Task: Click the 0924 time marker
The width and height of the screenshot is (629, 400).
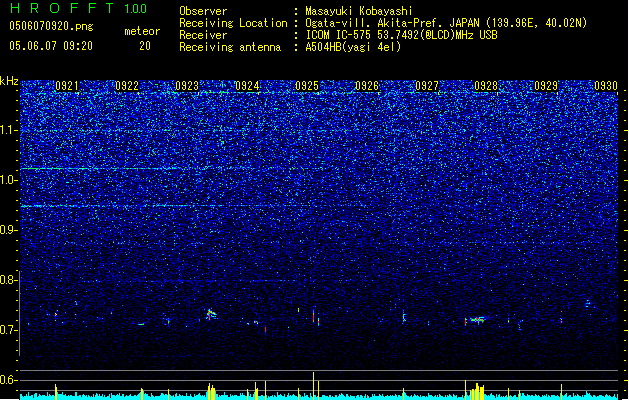Action: click(247, 86)
